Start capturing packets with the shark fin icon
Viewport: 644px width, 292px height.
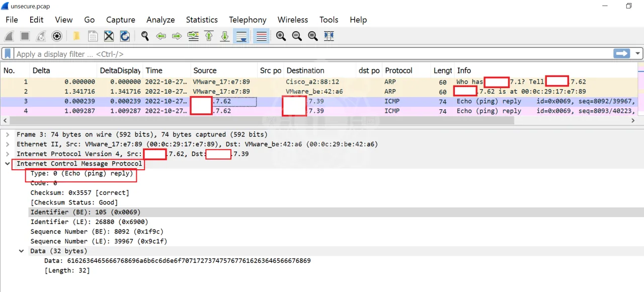(x=9, y=36)
